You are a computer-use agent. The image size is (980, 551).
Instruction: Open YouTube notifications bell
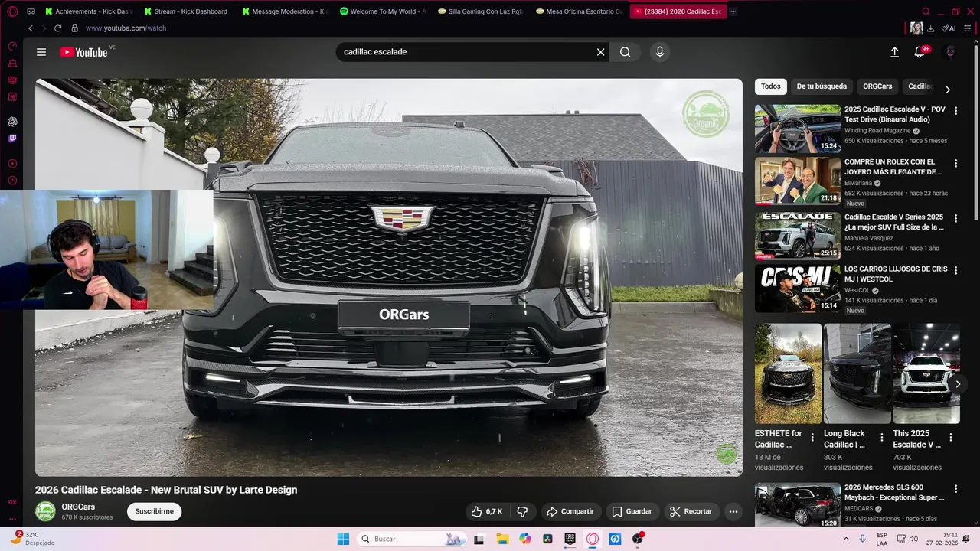pos(920,52)
